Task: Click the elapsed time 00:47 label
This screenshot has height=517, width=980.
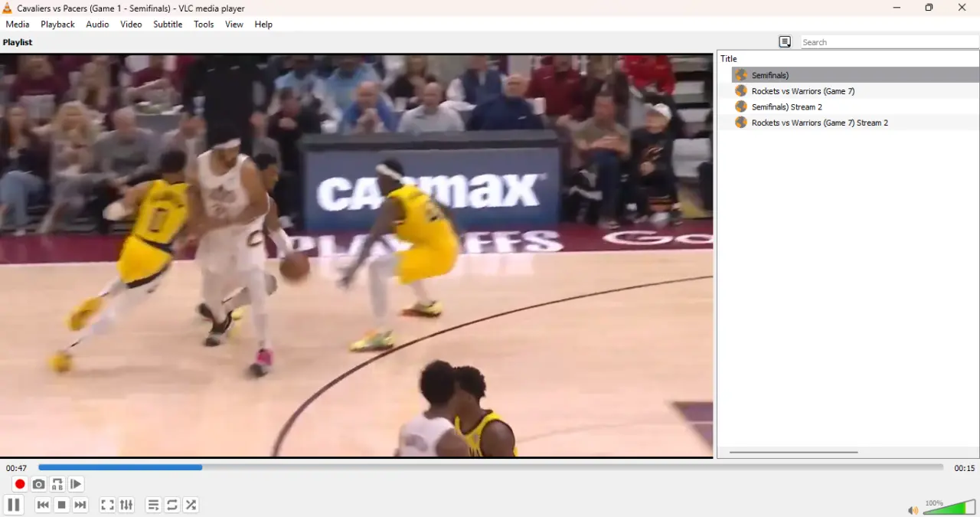Action: tap(17, 468)
